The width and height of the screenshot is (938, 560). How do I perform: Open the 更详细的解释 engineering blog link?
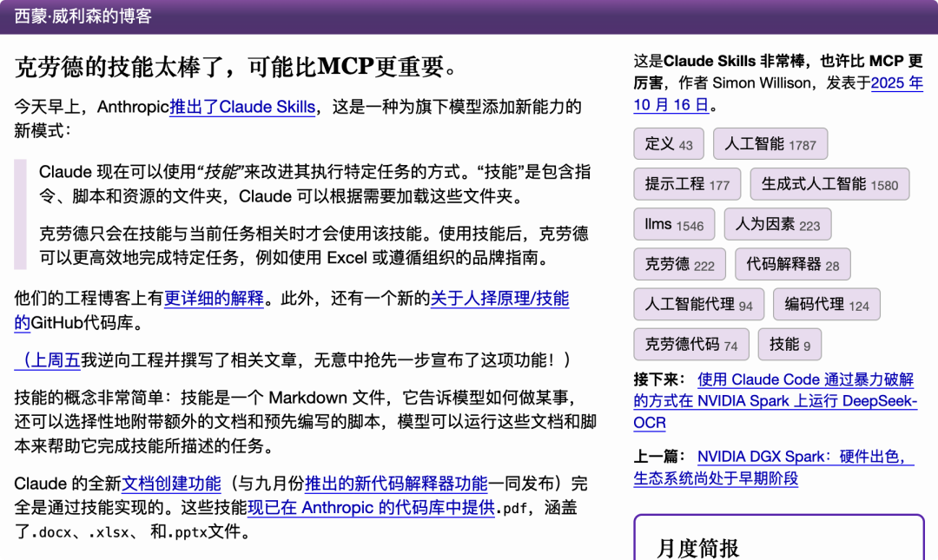[214, 299]
